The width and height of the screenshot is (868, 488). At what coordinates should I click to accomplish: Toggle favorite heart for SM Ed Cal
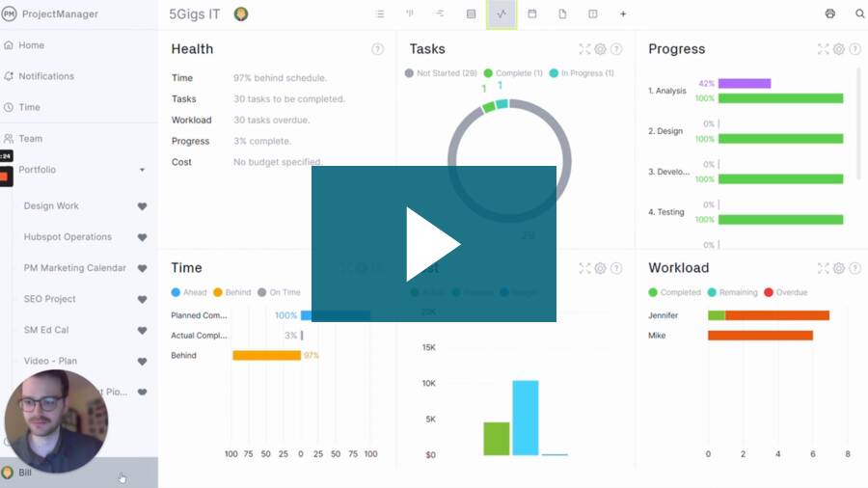click(143, 330)
